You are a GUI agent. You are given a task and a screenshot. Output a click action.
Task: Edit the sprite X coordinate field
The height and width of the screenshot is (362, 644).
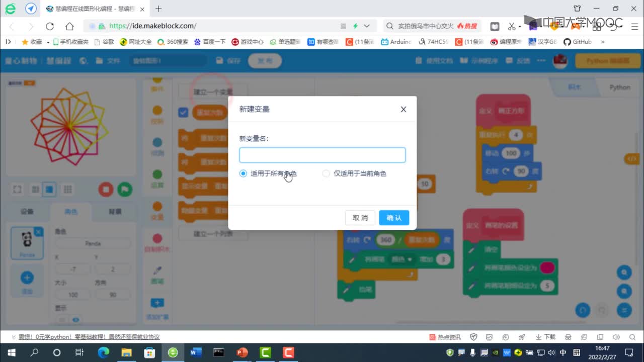click(x=73, y=269)
